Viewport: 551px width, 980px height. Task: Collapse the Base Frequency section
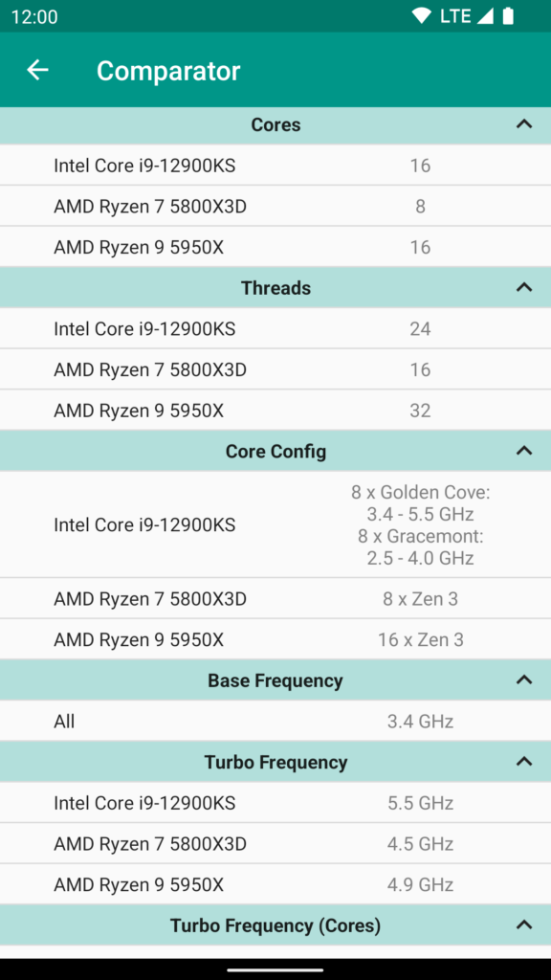(x=523, y=679)
